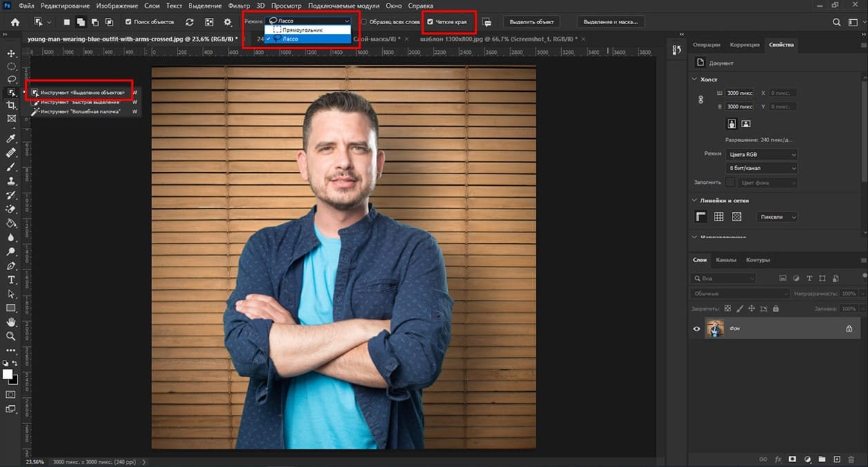The width and height of the screenshot is (868, 467).
Task: Toggle the lock all padlock icon
Action: point(775,309)
